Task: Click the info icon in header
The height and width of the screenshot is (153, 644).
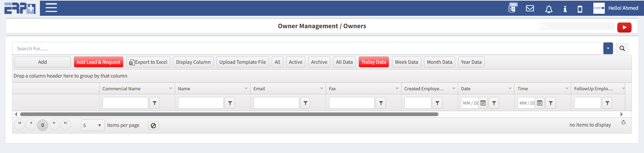Action: [x=565, y=9]
